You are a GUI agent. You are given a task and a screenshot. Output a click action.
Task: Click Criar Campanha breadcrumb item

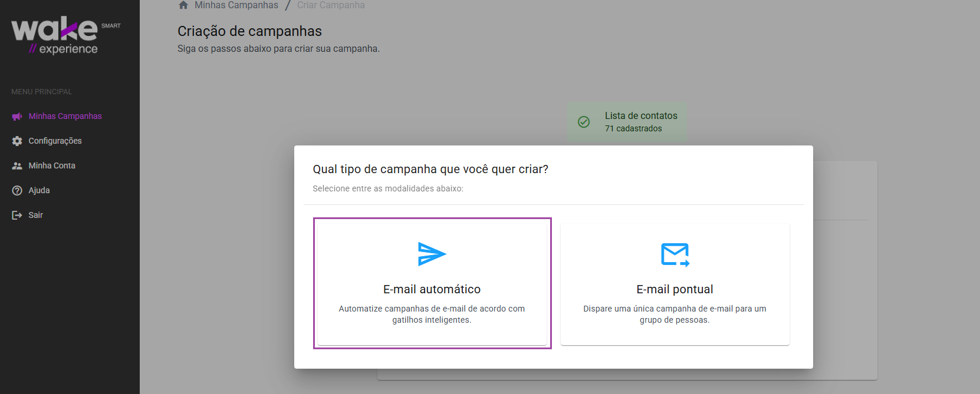[331, 5]
